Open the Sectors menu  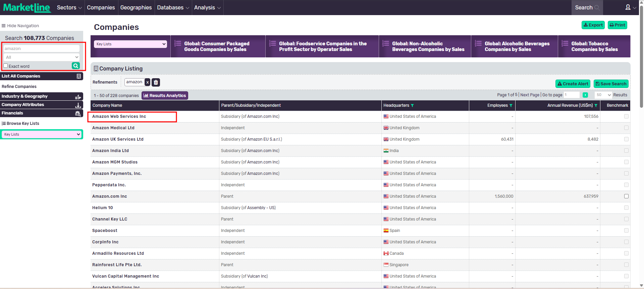point(69,7)
